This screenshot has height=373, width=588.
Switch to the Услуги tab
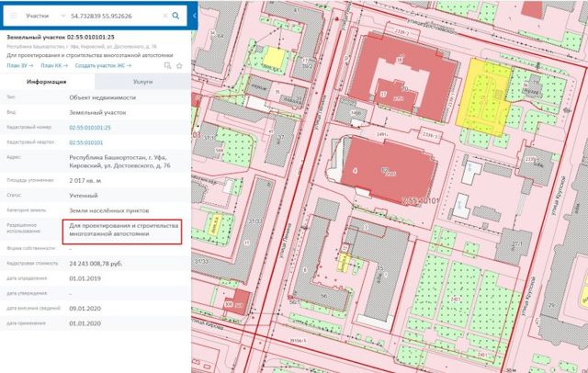coord(142,82)
